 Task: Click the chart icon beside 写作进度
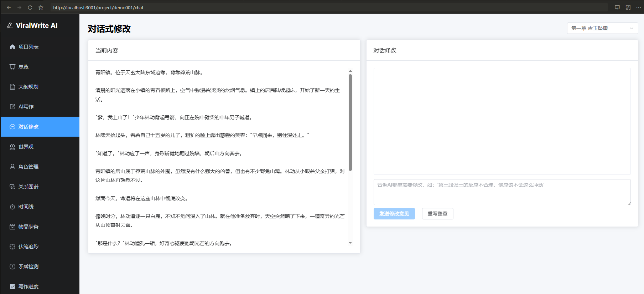(x=12, y=287)
